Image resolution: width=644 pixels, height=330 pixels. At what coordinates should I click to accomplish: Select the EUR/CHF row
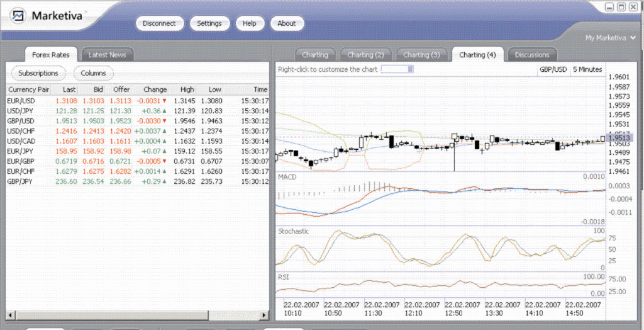(x=138, y=171)
